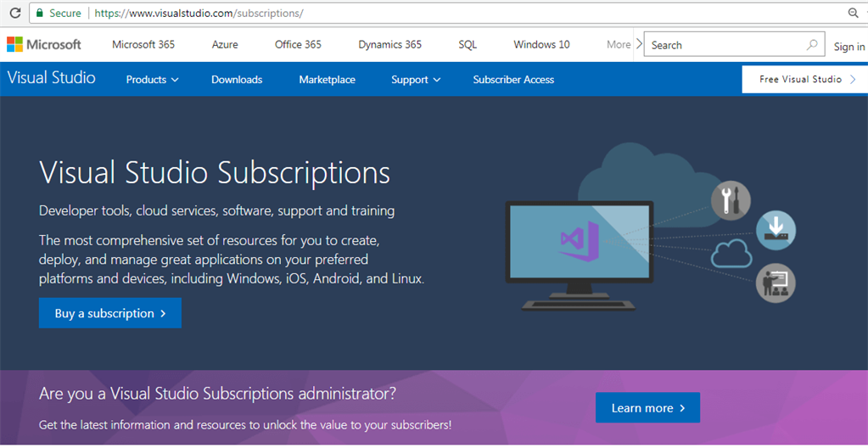Open Marketplace in Visual Studio bar
The width and height of the screenshot is (868, 448).
tap(328, 80)
